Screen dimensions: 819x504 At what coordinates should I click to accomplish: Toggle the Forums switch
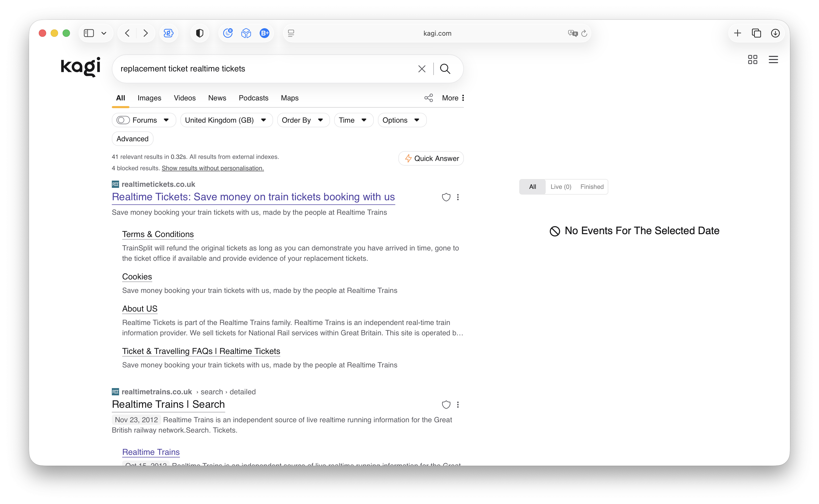click(x=123, y=120)
